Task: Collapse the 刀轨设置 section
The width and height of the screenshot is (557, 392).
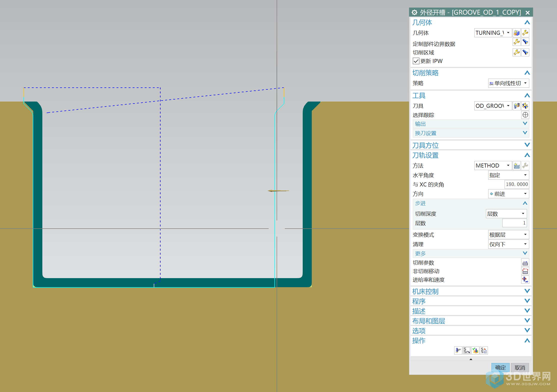Action: [527, 155]
